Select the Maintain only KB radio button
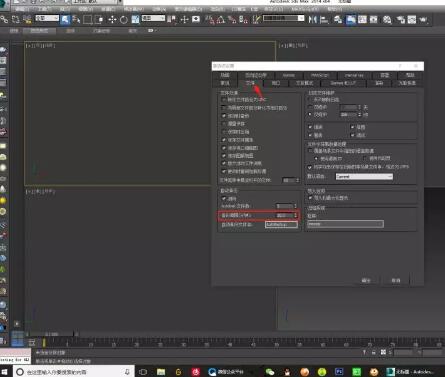 310,114
